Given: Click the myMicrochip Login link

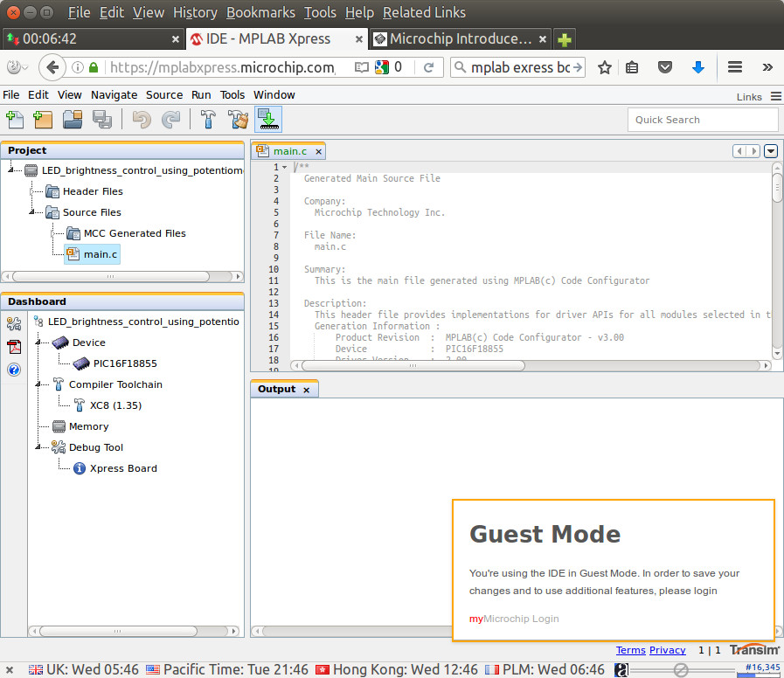Looking at the screenshot, I should [514, 619].
